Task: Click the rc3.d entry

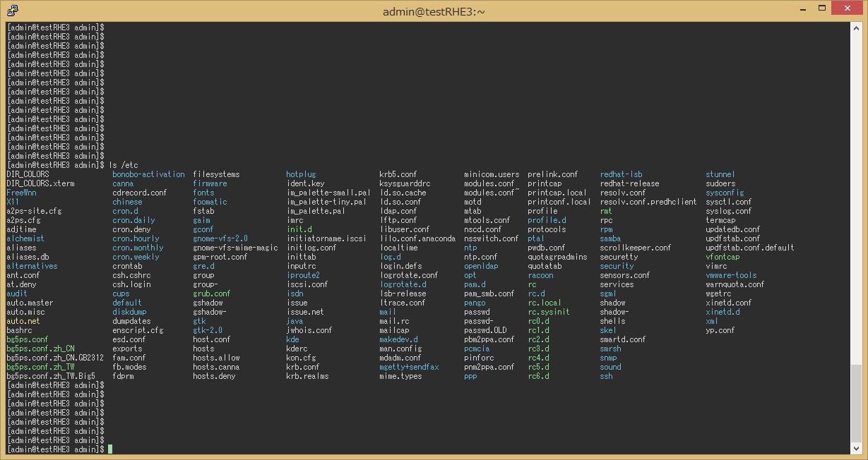Action: 538,349
